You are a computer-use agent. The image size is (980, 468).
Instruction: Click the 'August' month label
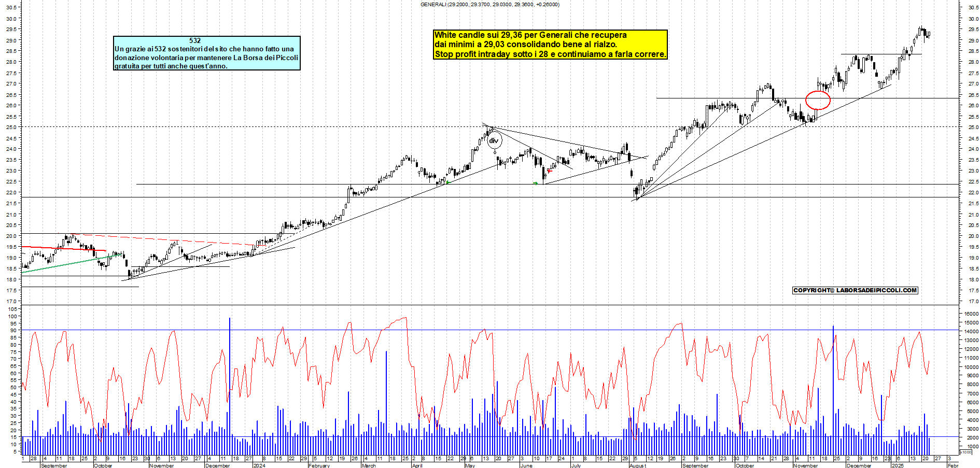point(638,465)
